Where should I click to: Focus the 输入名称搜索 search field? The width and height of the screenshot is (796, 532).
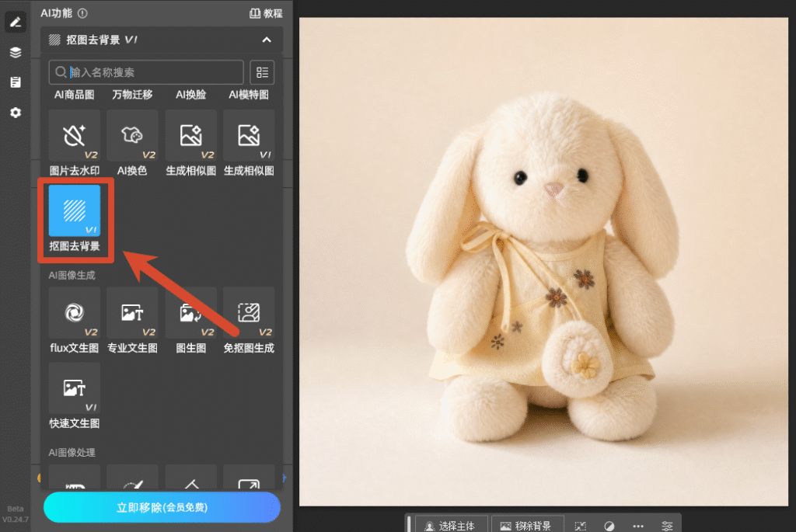(146, 72)
